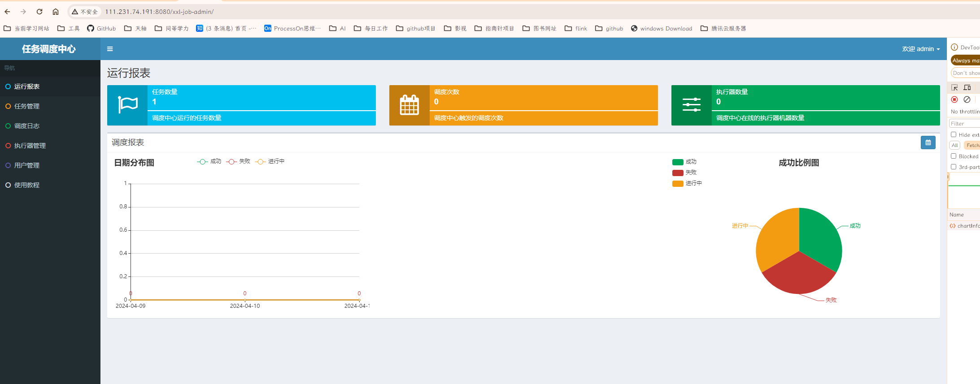The image size is (980, 384).
Task: Check the Blocked response cookies checkbox
Action: pyautogui.click(x=954, y=156)
